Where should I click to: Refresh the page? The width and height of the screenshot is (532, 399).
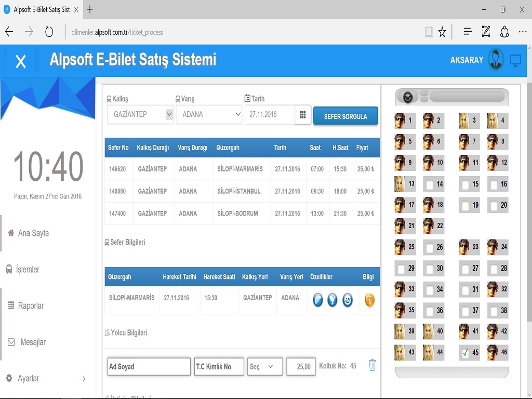click(49, 32)
